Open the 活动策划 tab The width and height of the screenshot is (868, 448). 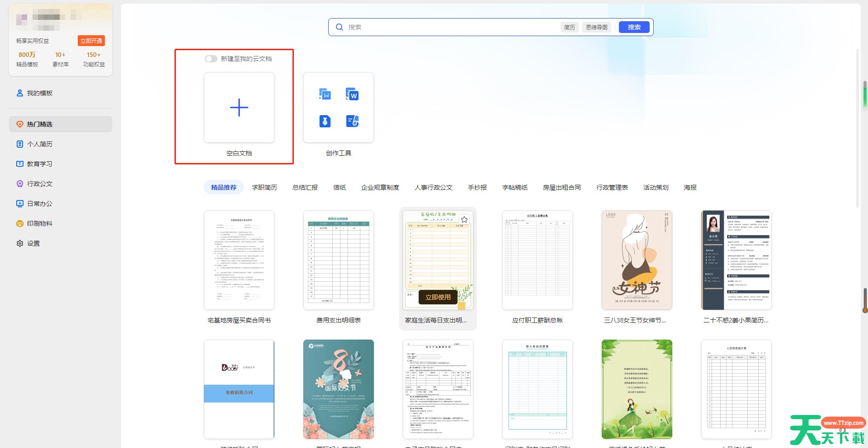(656, 187)
